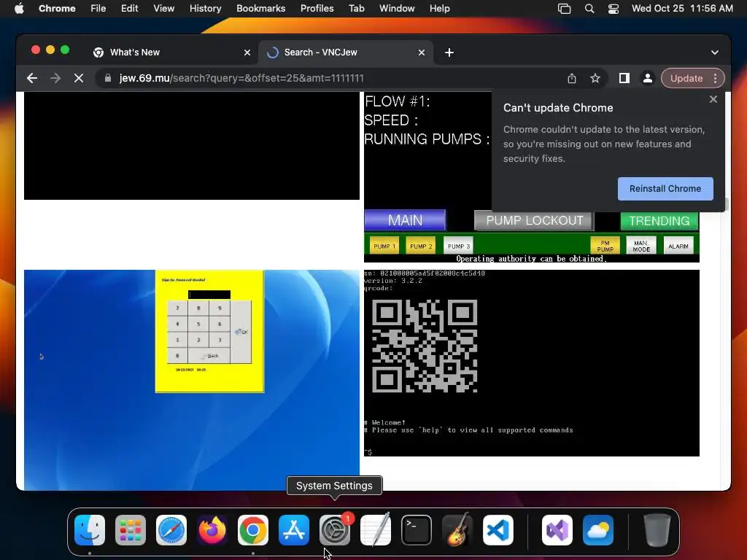
Task: View site information via the lock icon
Action: click(x=108, y=78)
